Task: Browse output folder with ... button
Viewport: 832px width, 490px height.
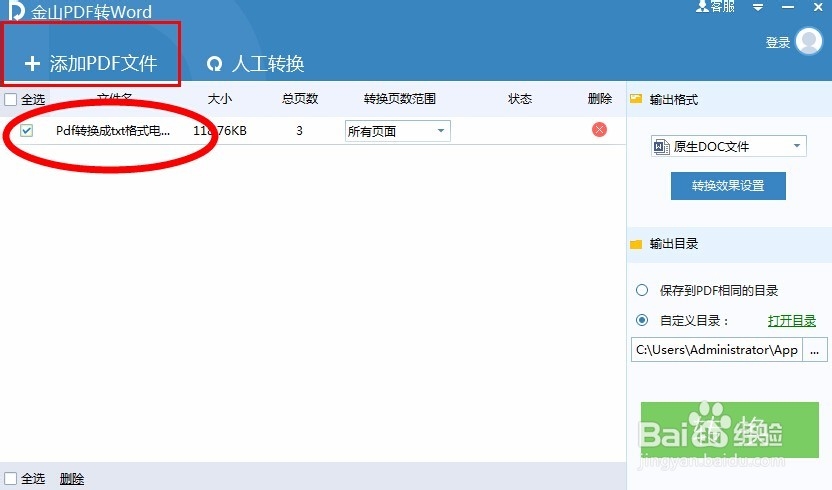Action: (815, 350)
